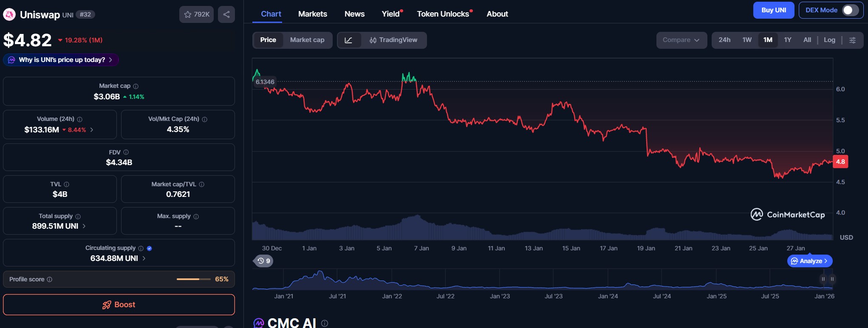868x328 pixels.
Task: Click info icon next to Vol/Mkt Cap (24h)
Action: point(205,119)
